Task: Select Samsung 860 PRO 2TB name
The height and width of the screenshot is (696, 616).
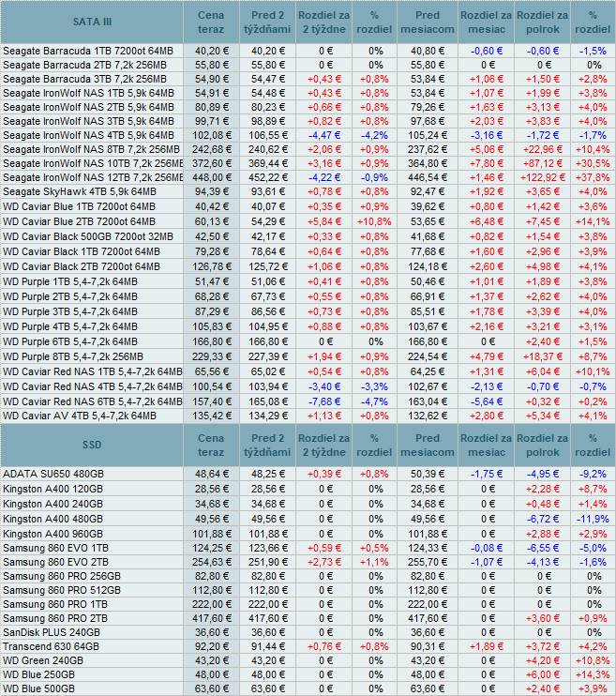Action: point(55,619)
